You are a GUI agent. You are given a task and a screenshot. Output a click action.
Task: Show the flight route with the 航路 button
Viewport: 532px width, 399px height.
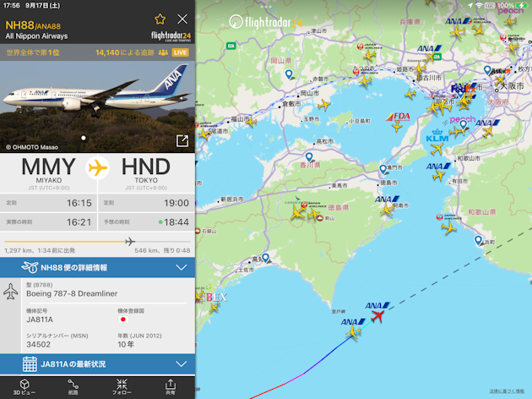click(x=73, y=387)
